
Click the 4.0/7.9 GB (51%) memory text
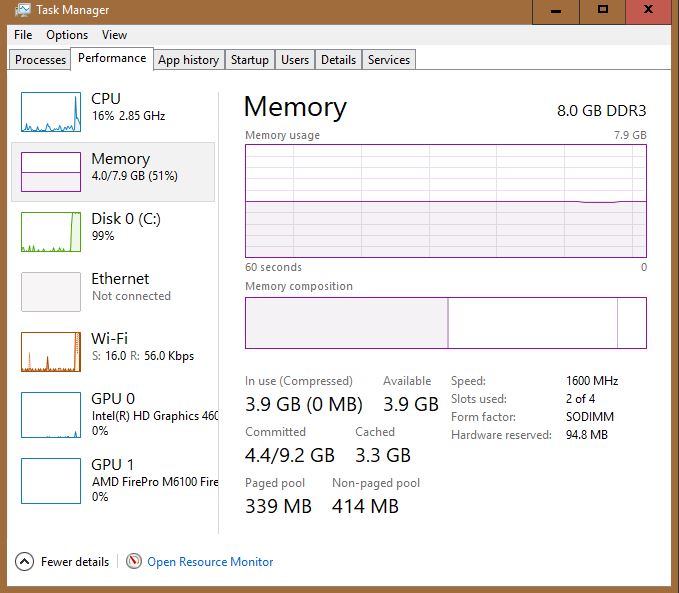pyautogui.click(x=135, y=176)
